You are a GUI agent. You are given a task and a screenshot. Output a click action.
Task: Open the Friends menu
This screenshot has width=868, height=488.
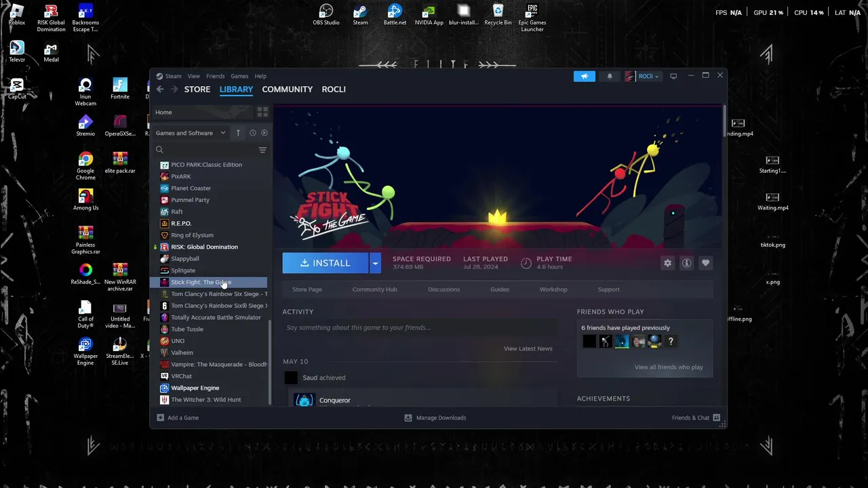point(215,76)
